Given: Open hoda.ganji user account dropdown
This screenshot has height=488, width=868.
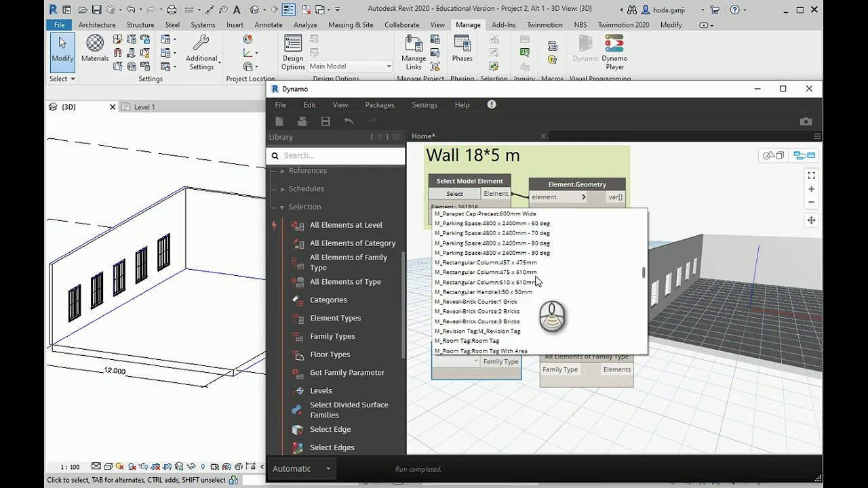Looking at the screenshot, I should [703, 9].
